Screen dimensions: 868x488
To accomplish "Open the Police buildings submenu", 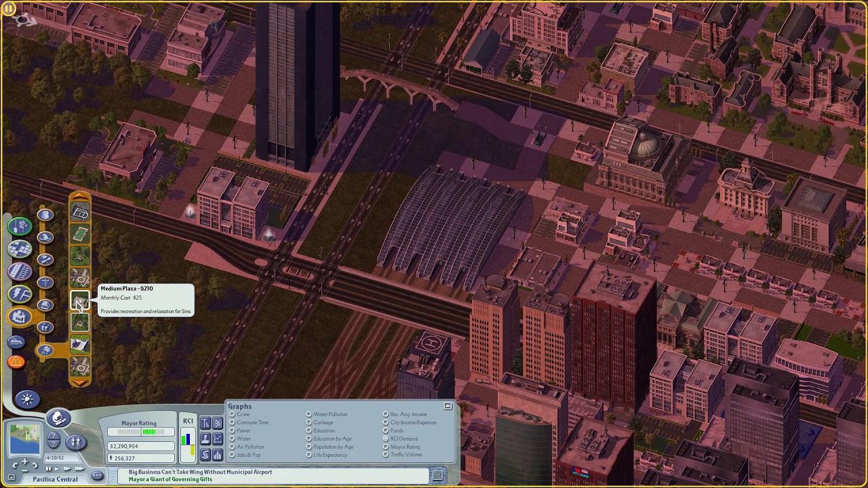I will click(x=45, y=214).
